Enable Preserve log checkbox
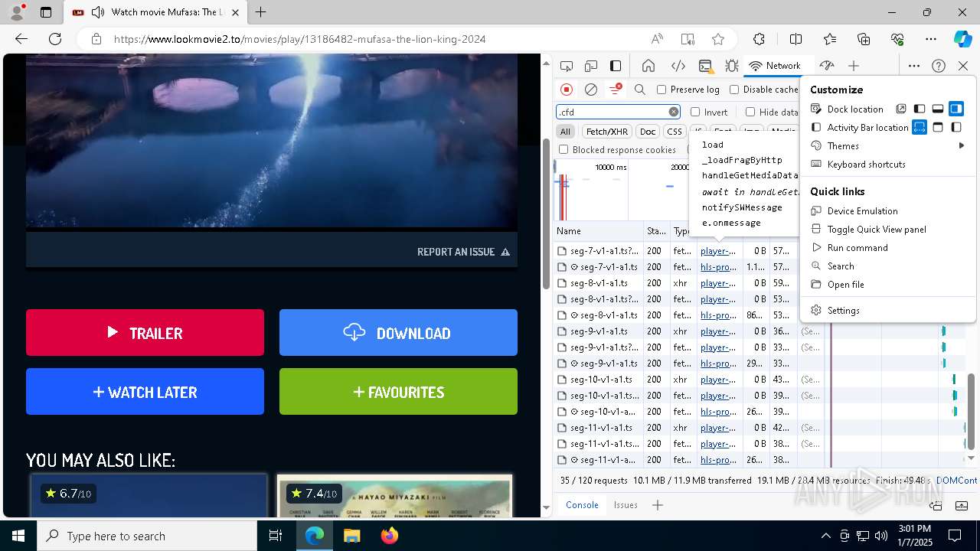This screenshot has width=980, height=551. (661, 90)
